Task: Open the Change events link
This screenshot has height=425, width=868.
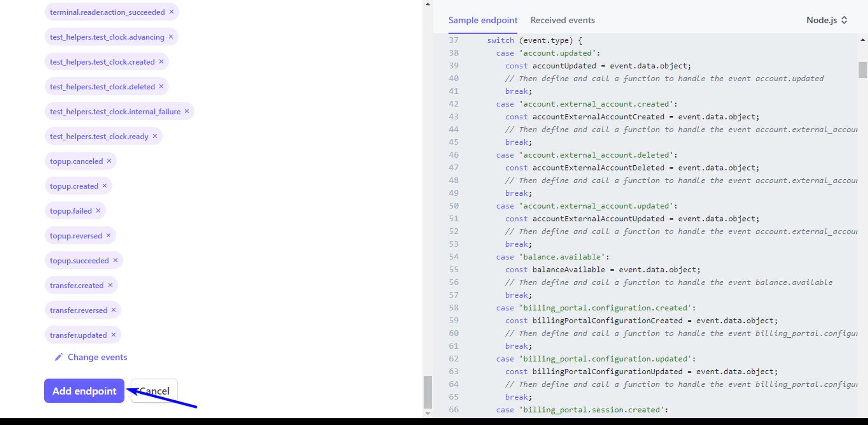Action: [97, 357]
